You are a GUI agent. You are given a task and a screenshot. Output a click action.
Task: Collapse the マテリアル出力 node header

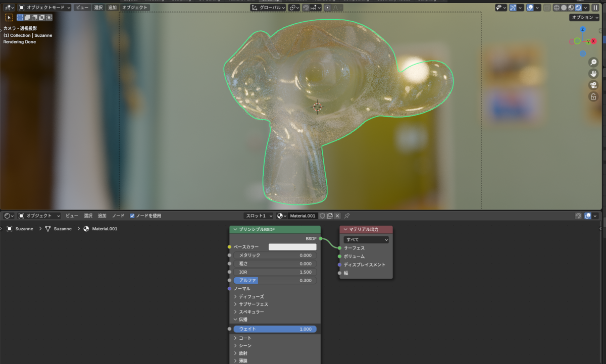point(345,230)
